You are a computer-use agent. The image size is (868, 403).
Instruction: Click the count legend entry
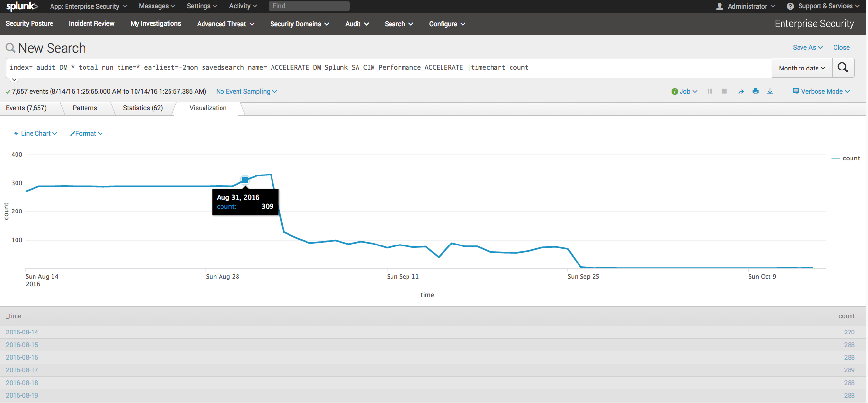(x=846, y=158)
